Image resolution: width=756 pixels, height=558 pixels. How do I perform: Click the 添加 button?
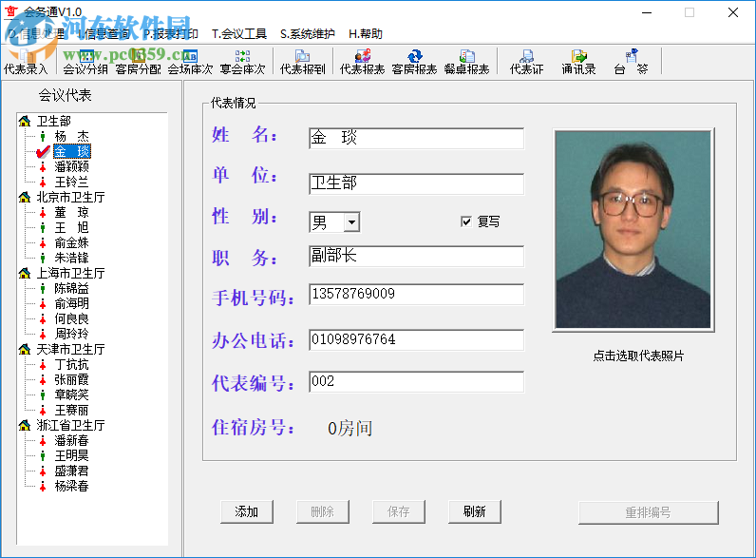pyautogui.click(x=247, y=511)
